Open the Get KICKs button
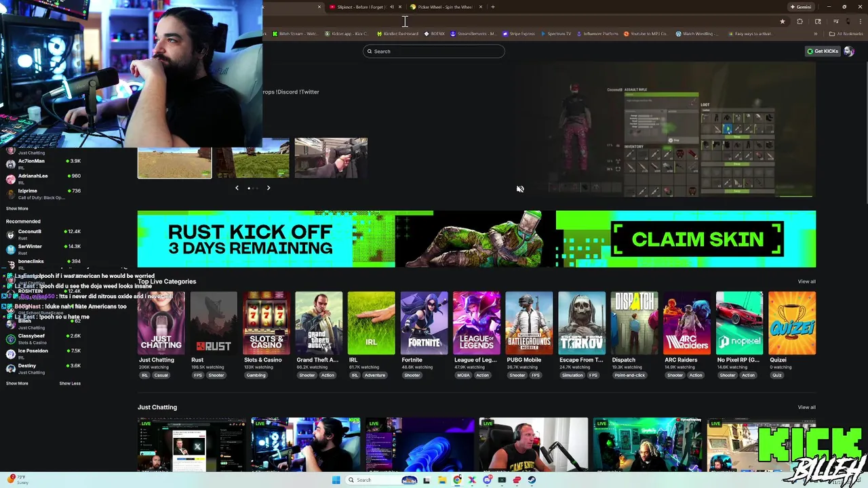This screenshot has width=868, height=488. (x=823, y=52)
